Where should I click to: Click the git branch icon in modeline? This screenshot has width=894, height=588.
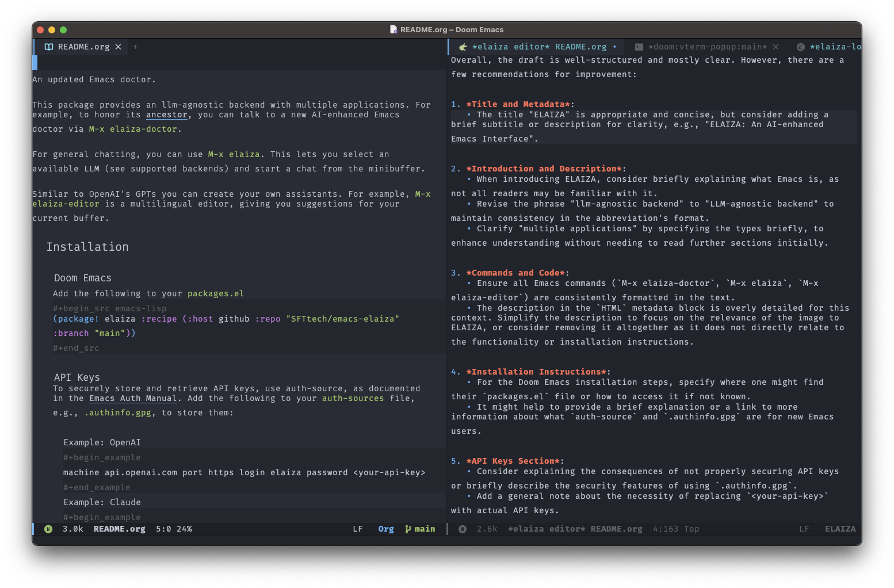click(x=408, y=529)
